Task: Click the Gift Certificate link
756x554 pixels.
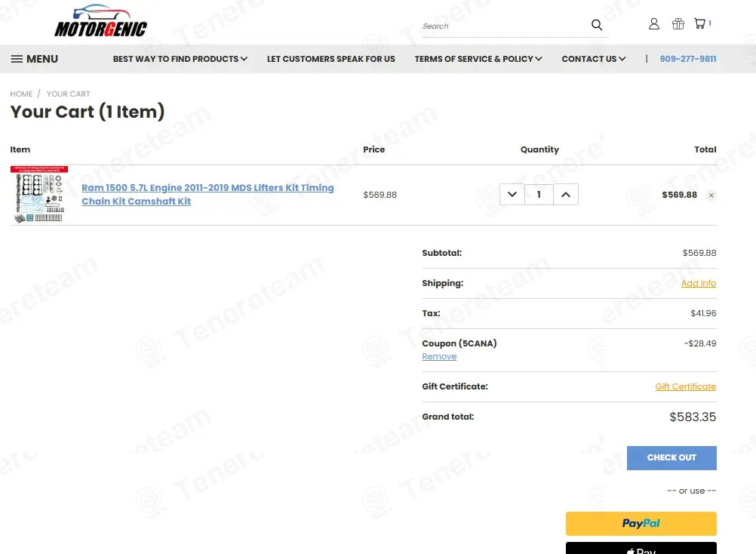Action: point(685,386)
